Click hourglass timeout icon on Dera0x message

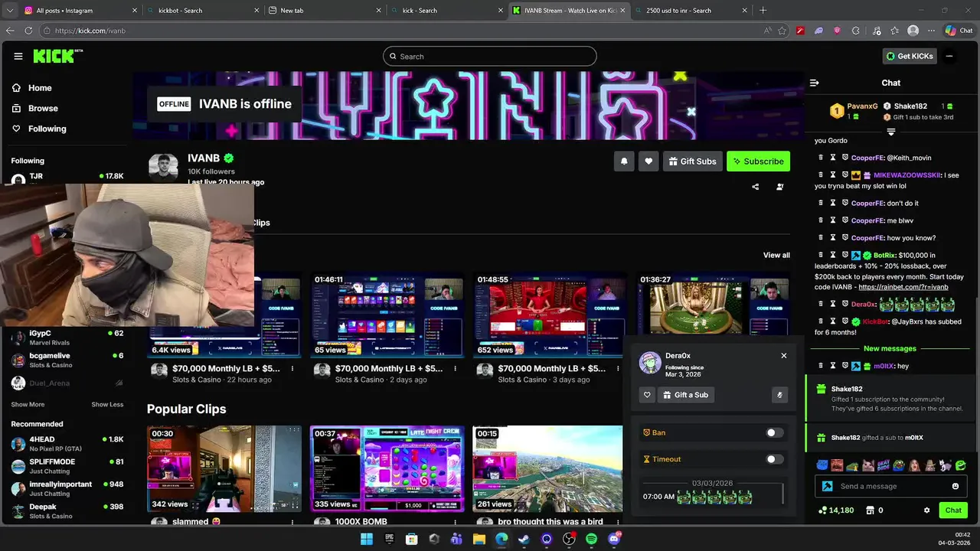[833, 304]
